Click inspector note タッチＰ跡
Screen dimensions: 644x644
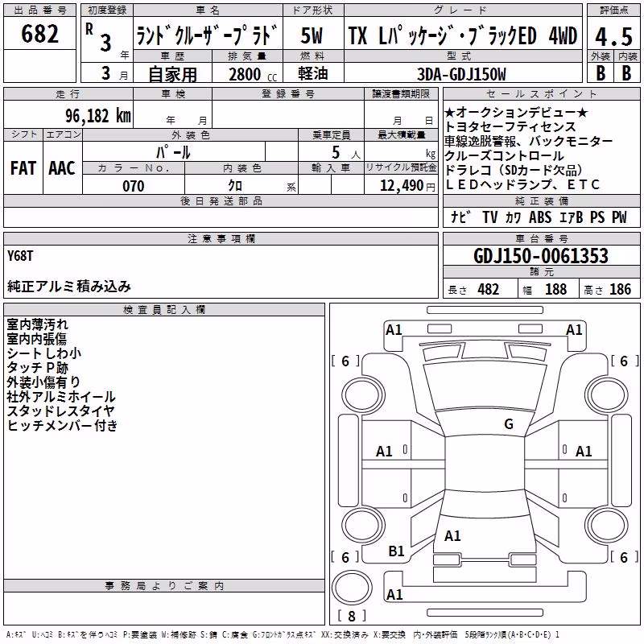click(x=37, y=368)
